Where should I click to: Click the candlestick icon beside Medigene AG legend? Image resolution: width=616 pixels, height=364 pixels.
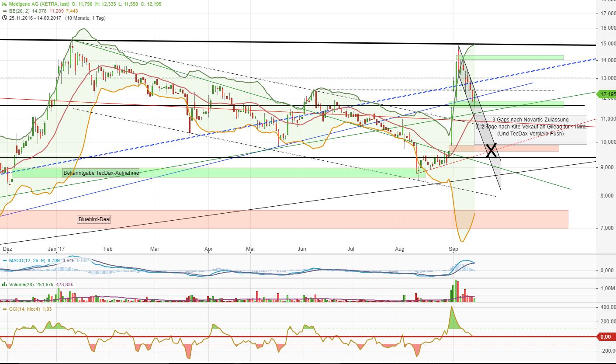[x=3, y=3]
